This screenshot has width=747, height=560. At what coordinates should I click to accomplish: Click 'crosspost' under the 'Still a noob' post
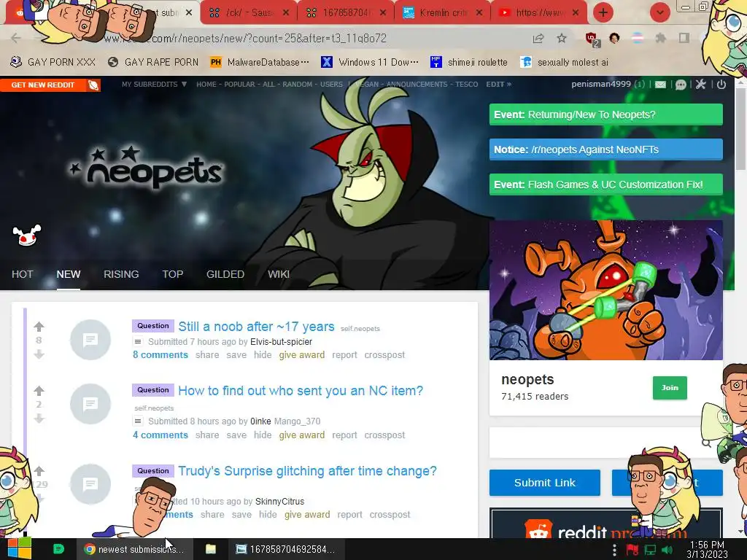point(384,355)
